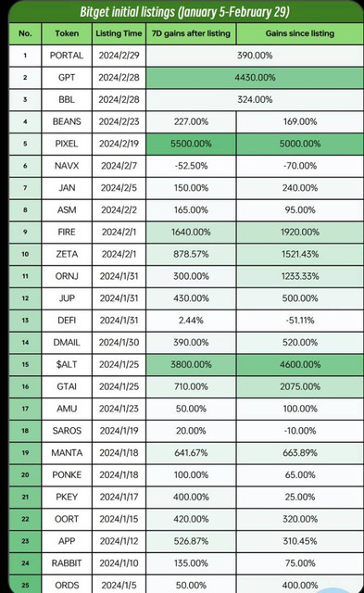
Task: Select the No. column header
Action: point(25,33)
